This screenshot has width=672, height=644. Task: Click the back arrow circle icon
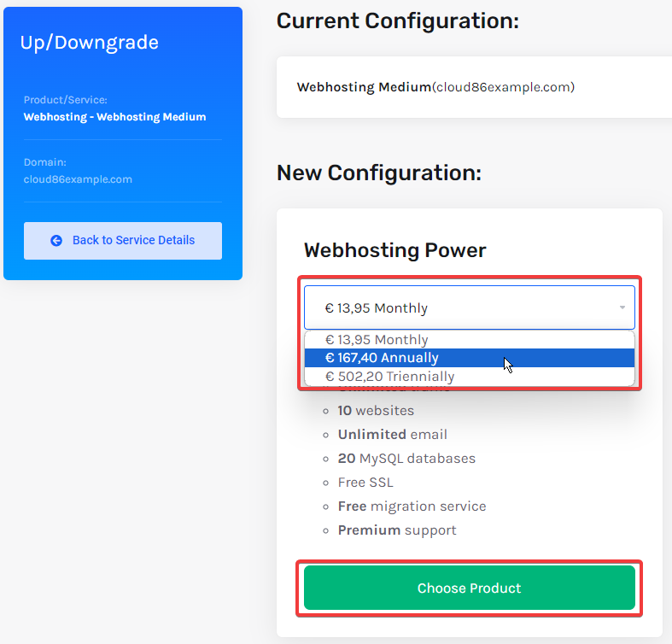(x=56, y=241)
